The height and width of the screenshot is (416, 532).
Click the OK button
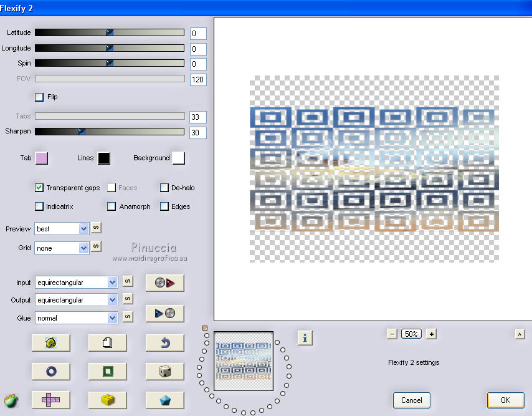506,400
